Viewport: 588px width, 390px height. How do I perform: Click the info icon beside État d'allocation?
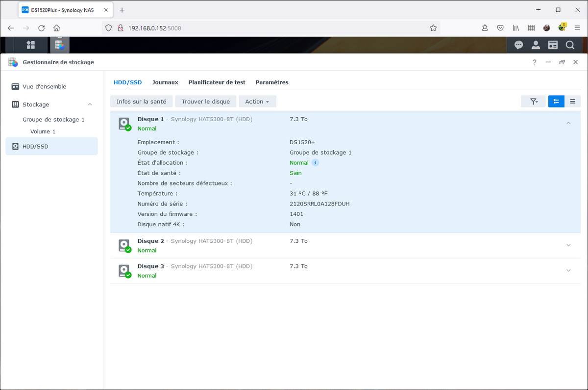click(316, 162)
